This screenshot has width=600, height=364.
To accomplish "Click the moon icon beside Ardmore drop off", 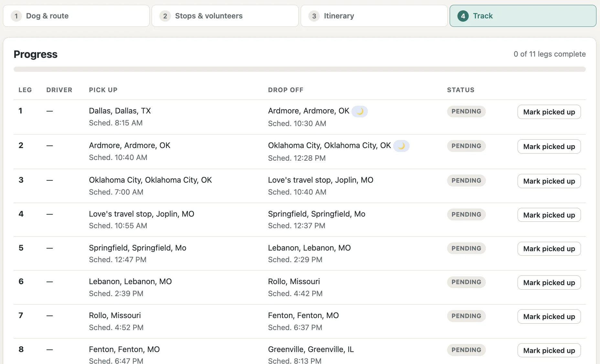I will 359,112.
